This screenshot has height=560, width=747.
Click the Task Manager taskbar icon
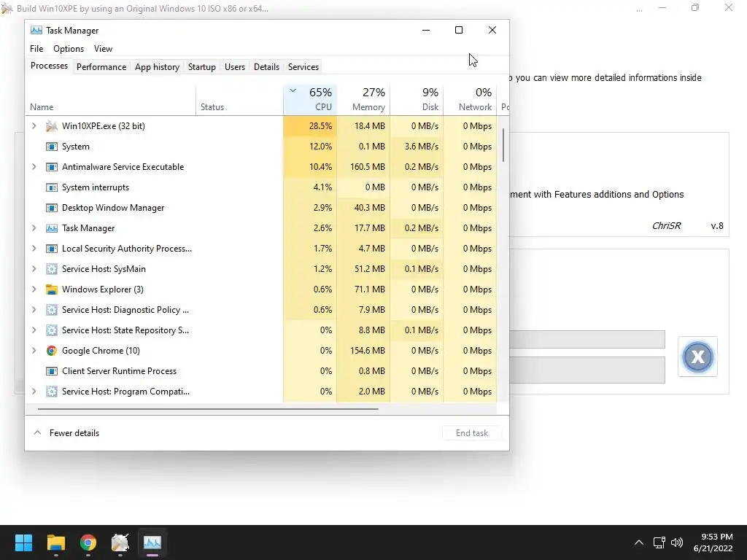(x=152, y=542)
